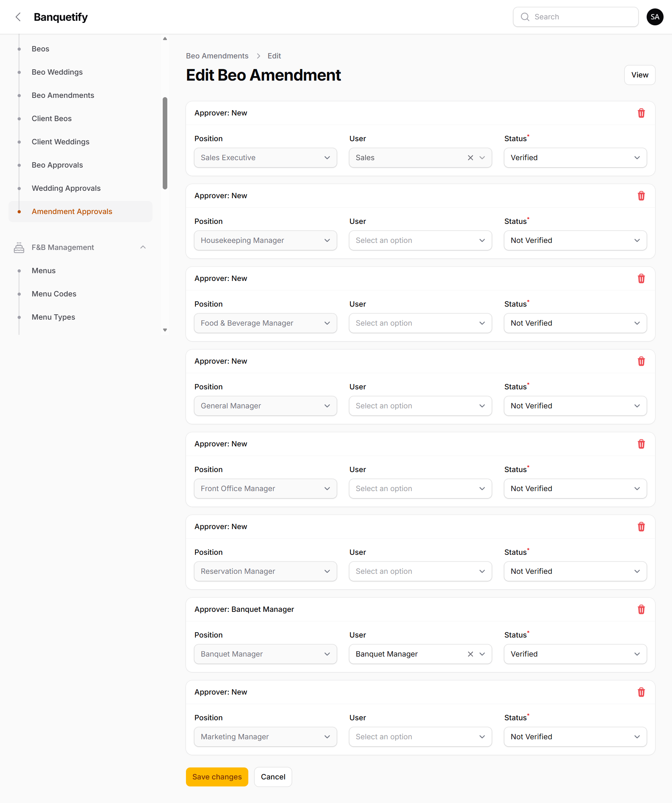Open the Food & Beverage Manager dropdown
Image resolution: width=672 pixels, height=803 pixels.
265,323
